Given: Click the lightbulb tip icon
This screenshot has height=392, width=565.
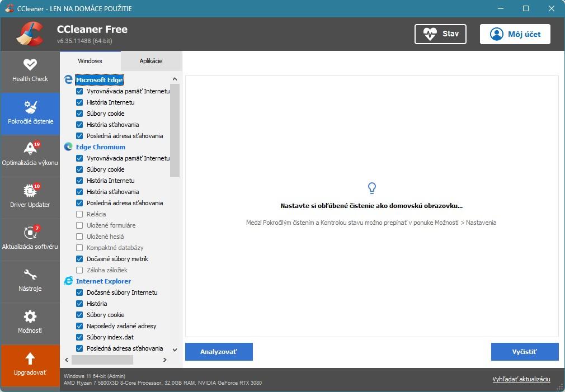Looking at the screenshot, I should pos(371,188).
